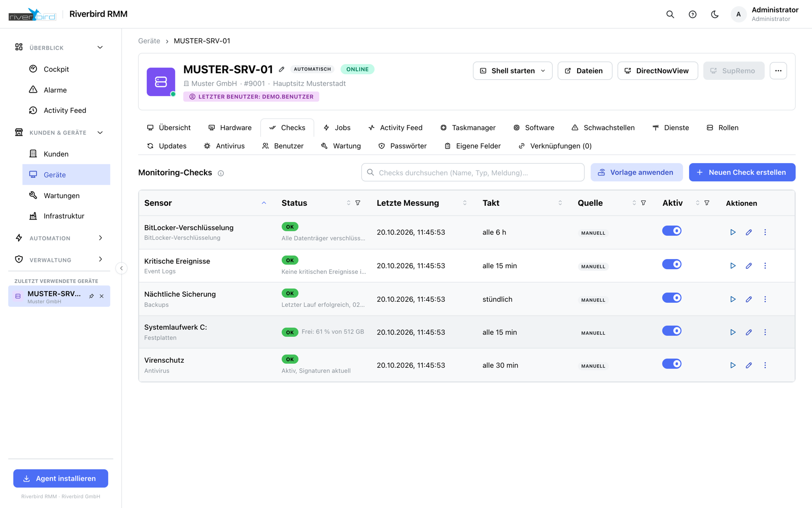Edit the Kritische Ereignisse check
The image size is (812, 508).
pos(749,266)
